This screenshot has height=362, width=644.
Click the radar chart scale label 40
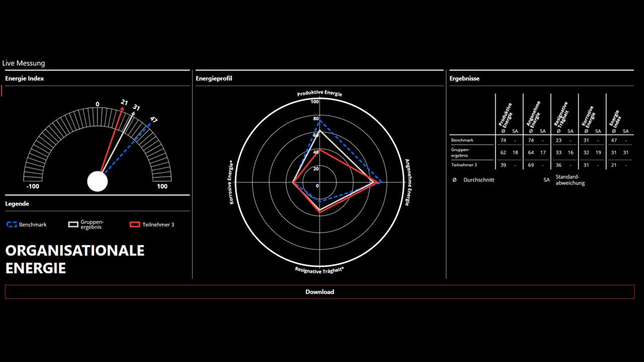(316, 152)
